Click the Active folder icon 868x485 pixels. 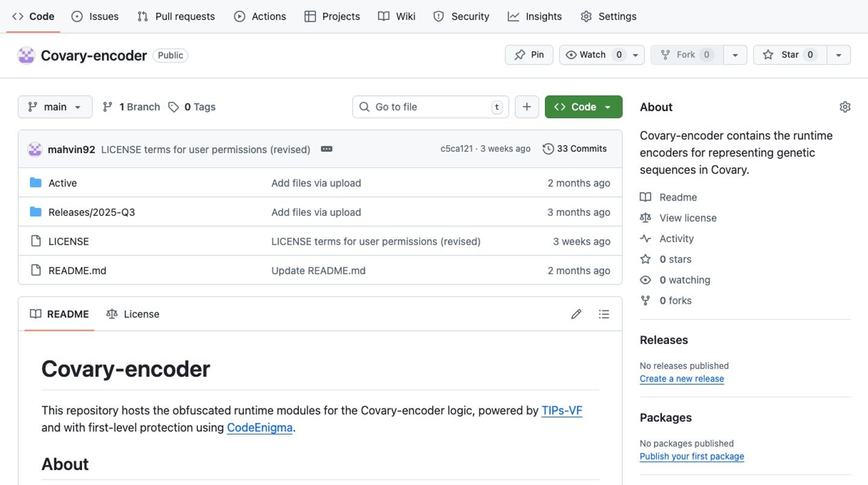[x=36, y=183]
